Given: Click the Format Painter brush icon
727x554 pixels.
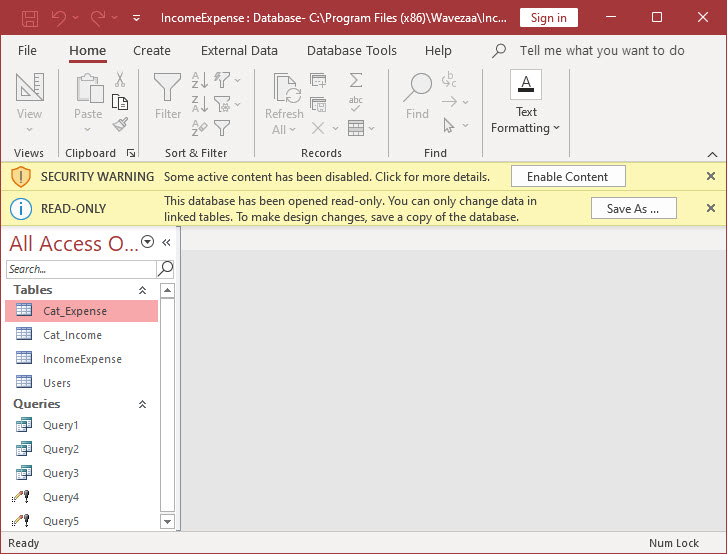Looking at the screenshot, I should point(120,124).
